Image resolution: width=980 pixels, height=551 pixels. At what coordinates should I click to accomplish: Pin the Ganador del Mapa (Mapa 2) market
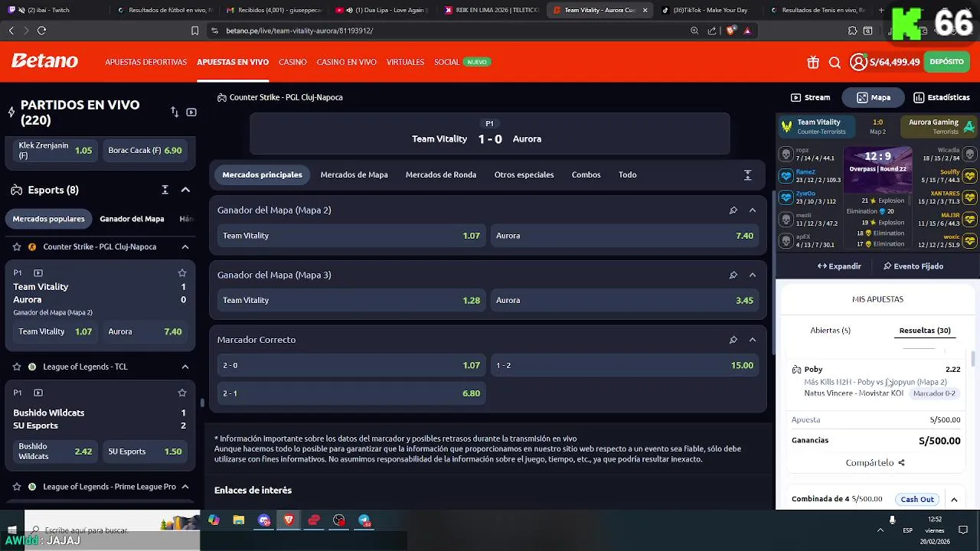click(x=733, y=210)
